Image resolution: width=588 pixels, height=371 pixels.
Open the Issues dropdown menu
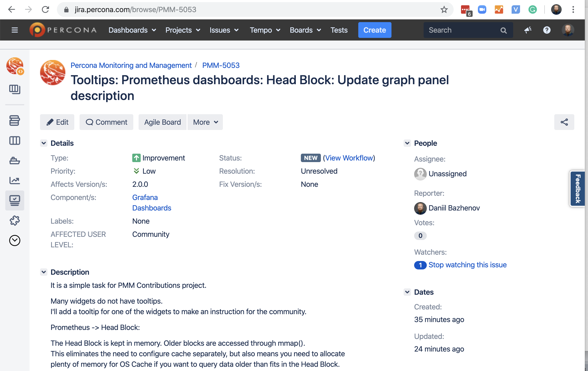[224, 30]
